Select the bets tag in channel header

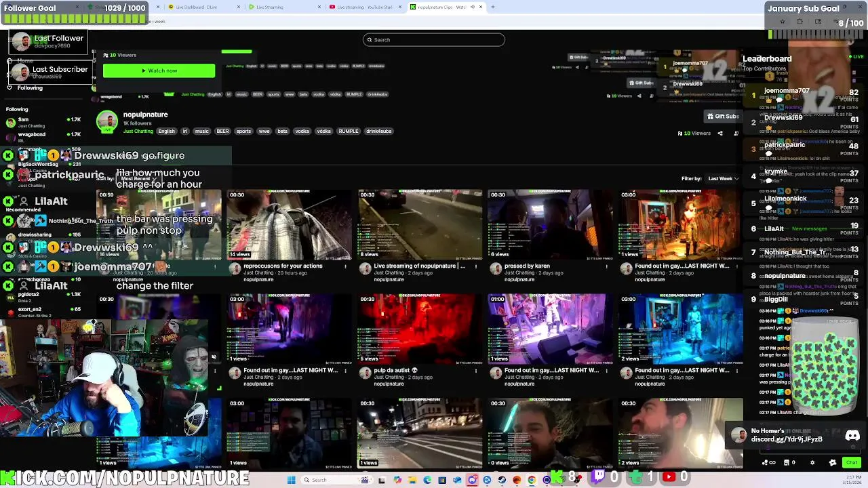click(283, 131)
